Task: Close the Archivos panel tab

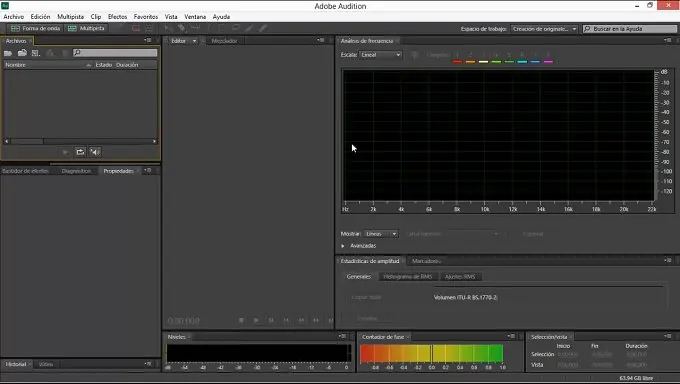Action: point(30,41)
